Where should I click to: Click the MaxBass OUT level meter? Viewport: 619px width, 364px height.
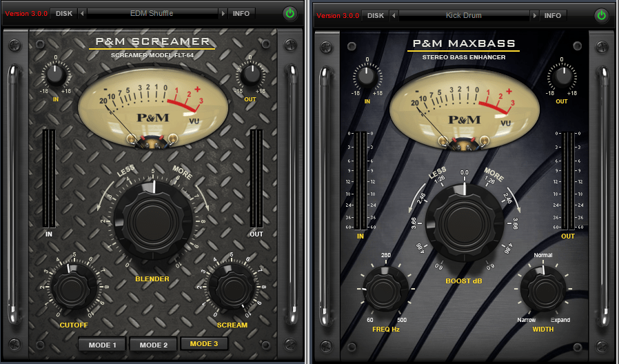(x=568, y=181)
